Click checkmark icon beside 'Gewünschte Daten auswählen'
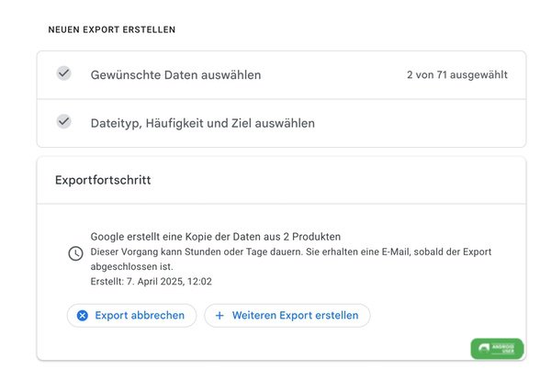 (x=64, y=73)
